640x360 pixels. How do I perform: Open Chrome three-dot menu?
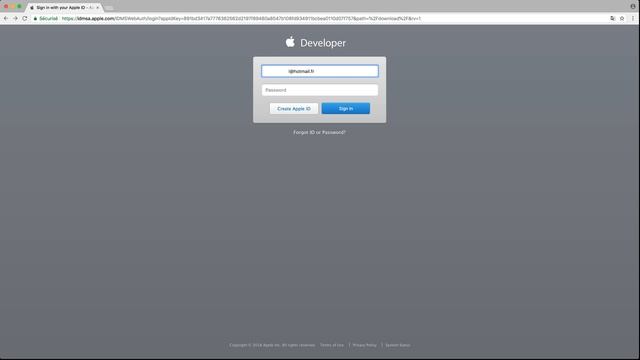633,18
